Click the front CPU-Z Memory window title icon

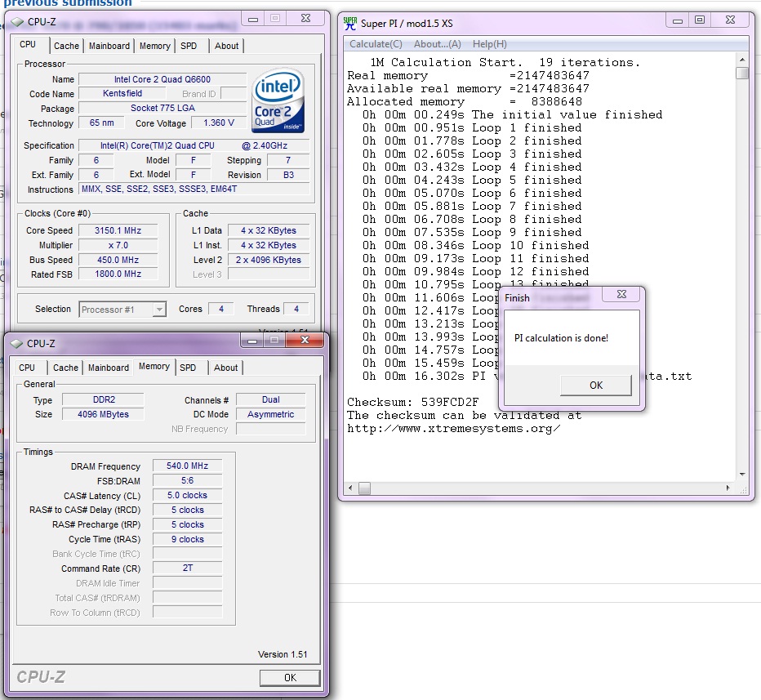[x=16, y=344]
